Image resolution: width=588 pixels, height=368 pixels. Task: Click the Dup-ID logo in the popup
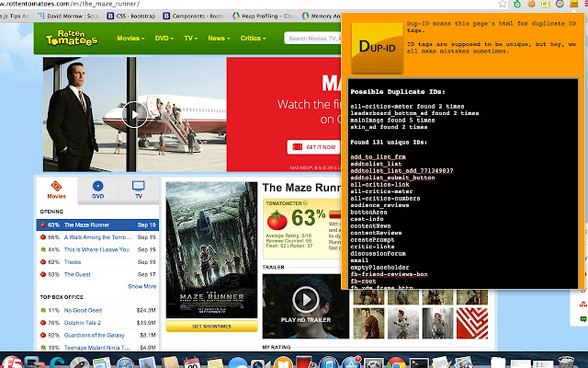tap(378, 48)
